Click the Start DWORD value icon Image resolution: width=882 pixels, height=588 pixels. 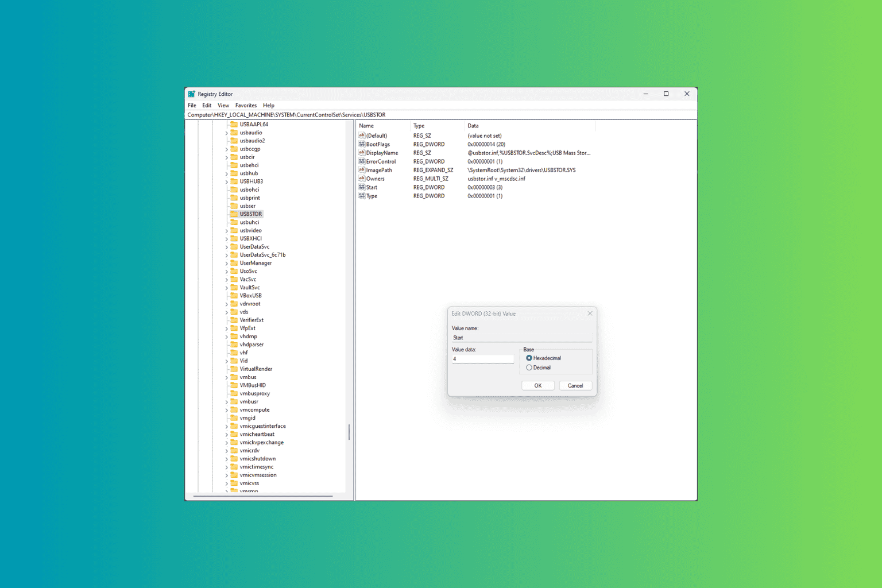coord(362,187)
